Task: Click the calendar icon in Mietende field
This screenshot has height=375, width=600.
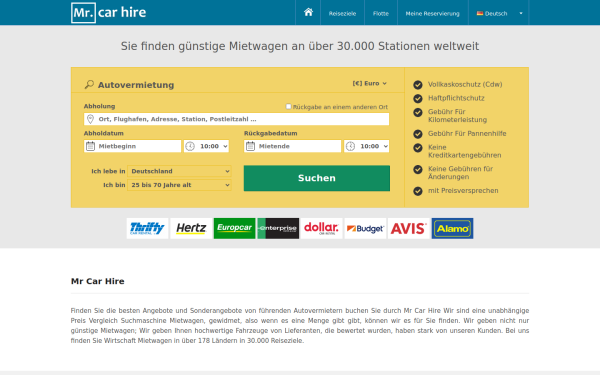Action: [250, 146]
